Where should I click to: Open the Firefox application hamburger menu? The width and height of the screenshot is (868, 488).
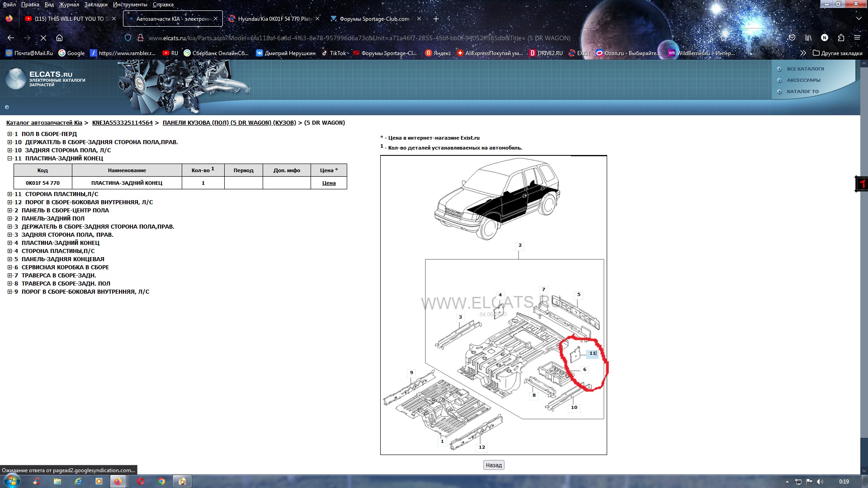point(857,38)
